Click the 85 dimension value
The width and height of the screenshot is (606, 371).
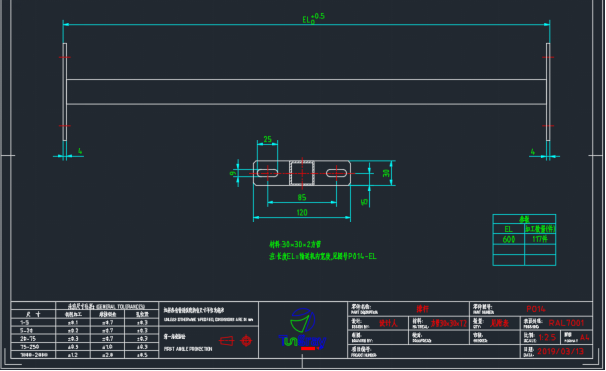(302, 197)
